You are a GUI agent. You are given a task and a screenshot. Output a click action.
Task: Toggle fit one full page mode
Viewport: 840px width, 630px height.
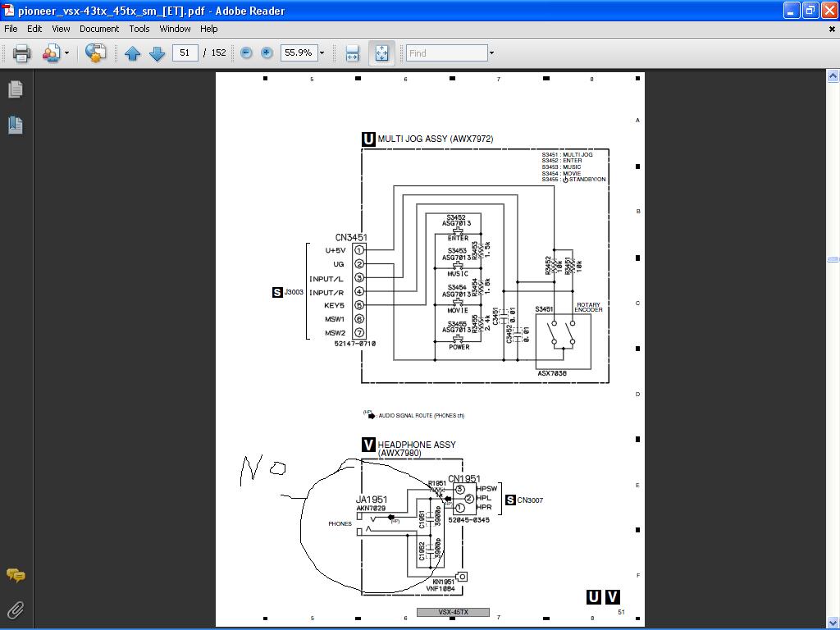[x=381, y=53]
